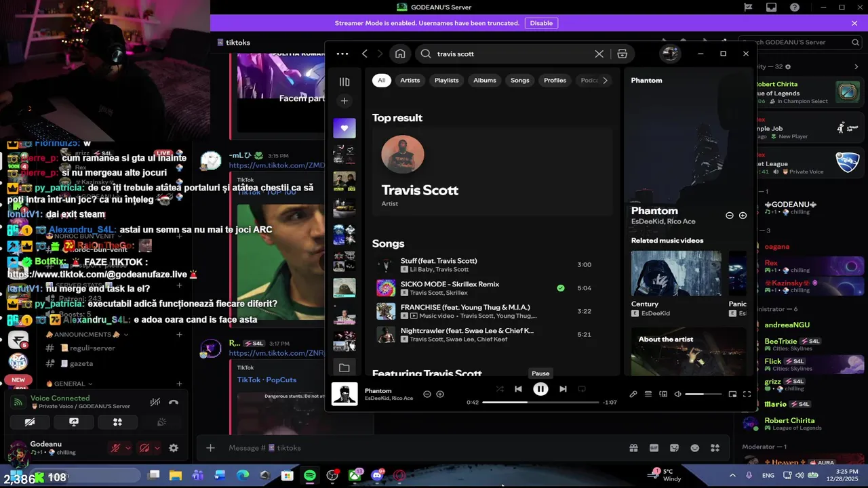Toggle saved checkmark on SICKO MODE
Screen dimensions: 868x488
(x=561, y=288)
